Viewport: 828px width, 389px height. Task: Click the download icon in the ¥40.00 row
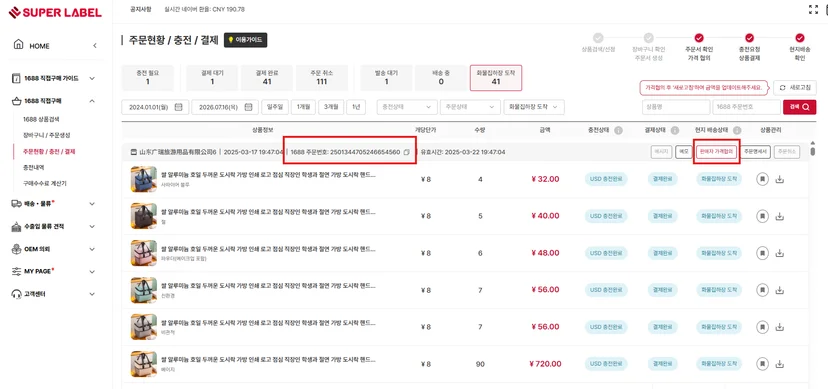pyautogui.click(x=779, y=216)
